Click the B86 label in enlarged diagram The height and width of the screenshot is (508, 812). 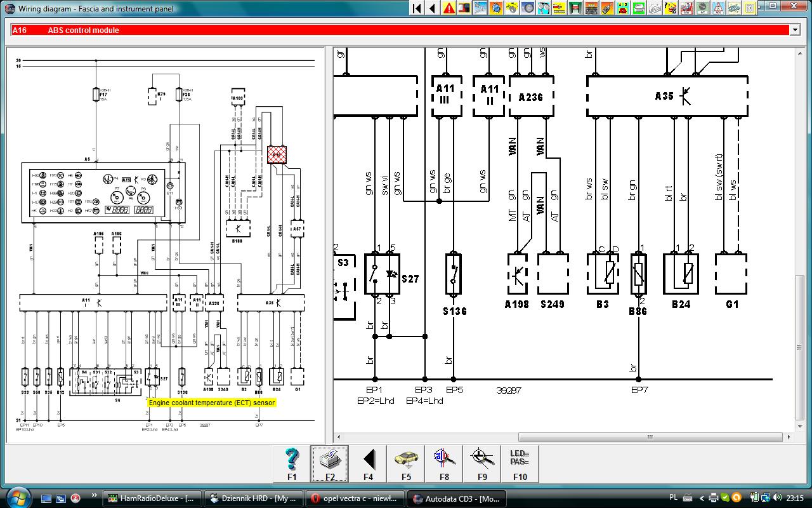pos(638,312)
